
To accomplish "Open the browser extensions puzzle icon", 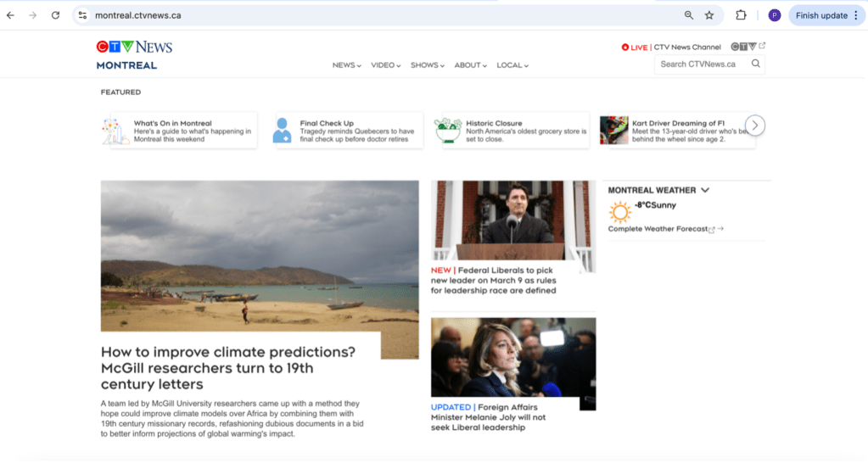I will [x=741, y=15].
